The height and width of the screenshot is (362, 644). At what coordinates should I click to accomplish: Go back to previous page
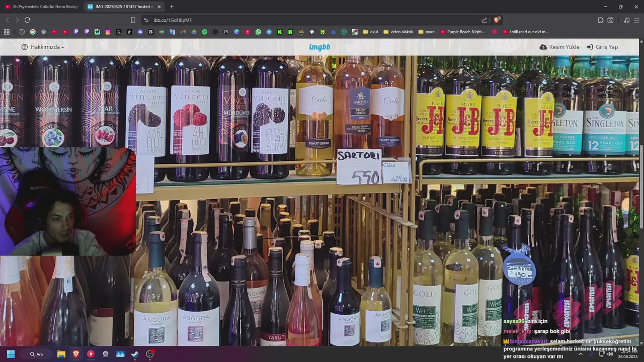7,20
